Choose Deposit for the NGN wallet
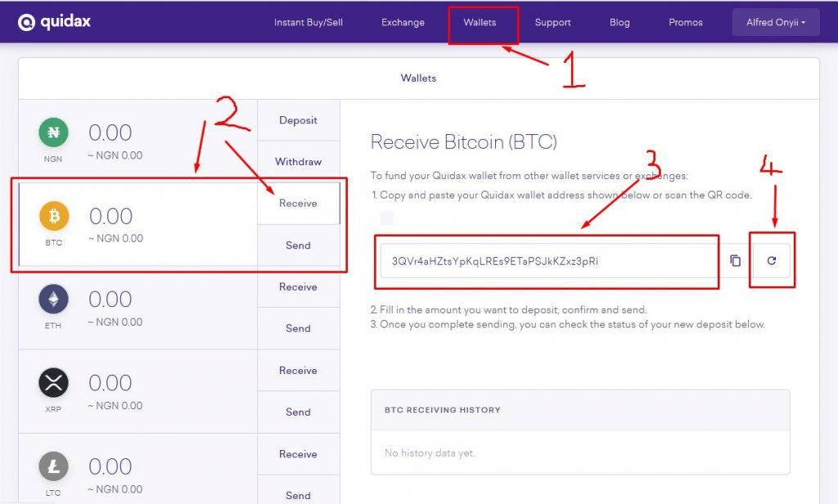 pos(298,120)
